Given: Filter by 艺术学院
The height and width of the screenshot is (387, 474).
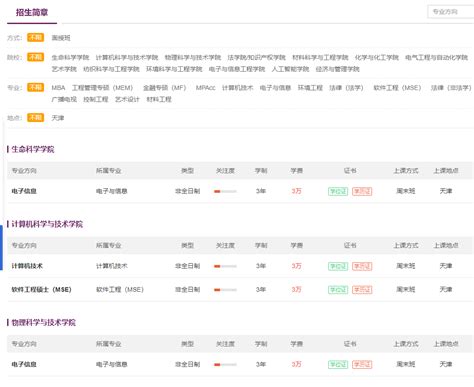Looking at the screenshot, I should (64, 69).
